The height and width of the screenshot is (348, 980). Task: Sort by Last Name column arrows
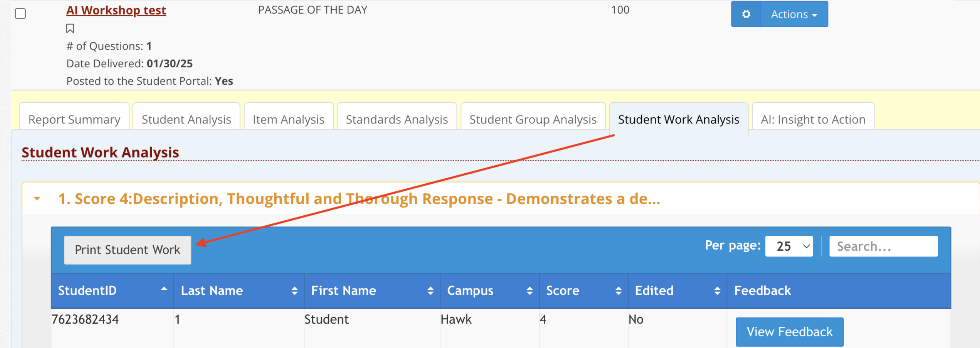(294, 290)
